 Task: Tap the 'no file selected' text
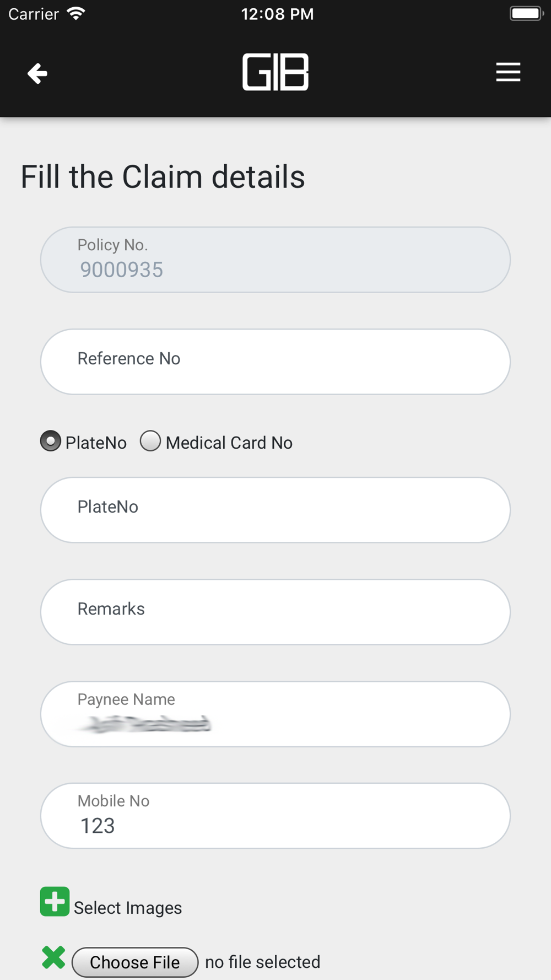pos(263,962)
